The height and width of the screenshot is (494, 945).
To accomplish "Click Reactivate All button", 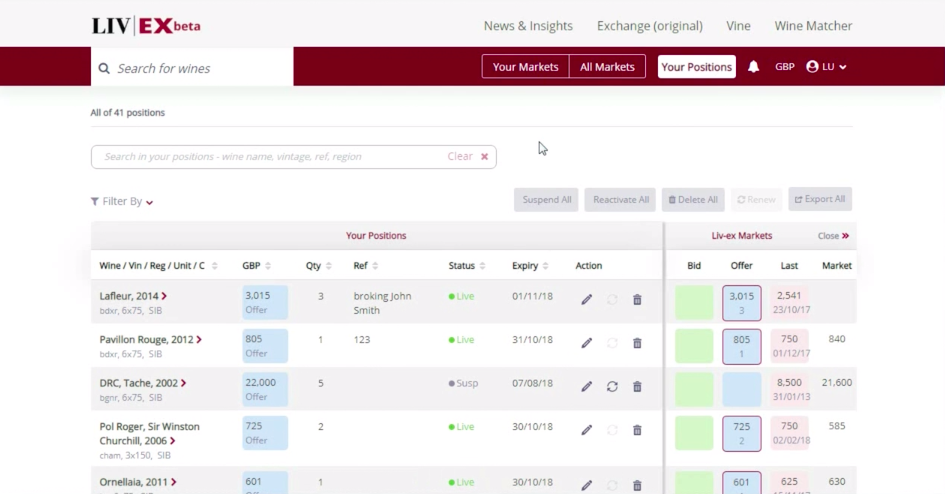I will pyautogui.click(x=620, y=199).
